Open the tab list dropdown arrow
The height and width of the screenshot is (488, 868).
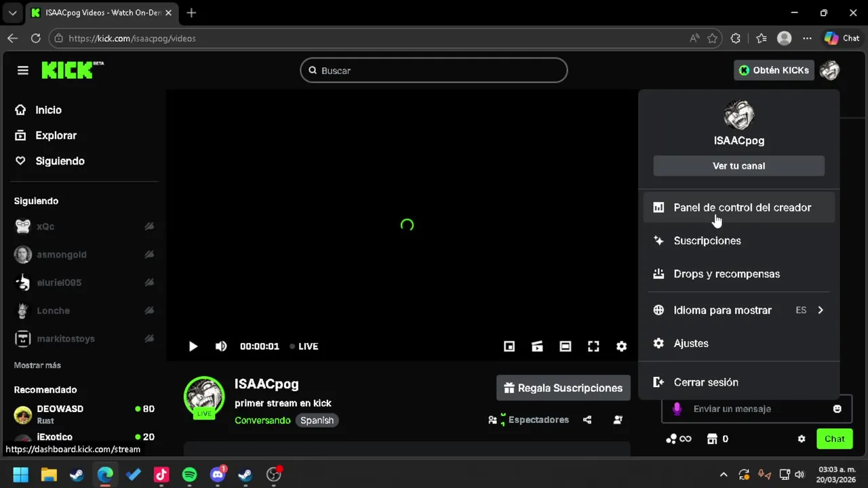click(12, 13)
